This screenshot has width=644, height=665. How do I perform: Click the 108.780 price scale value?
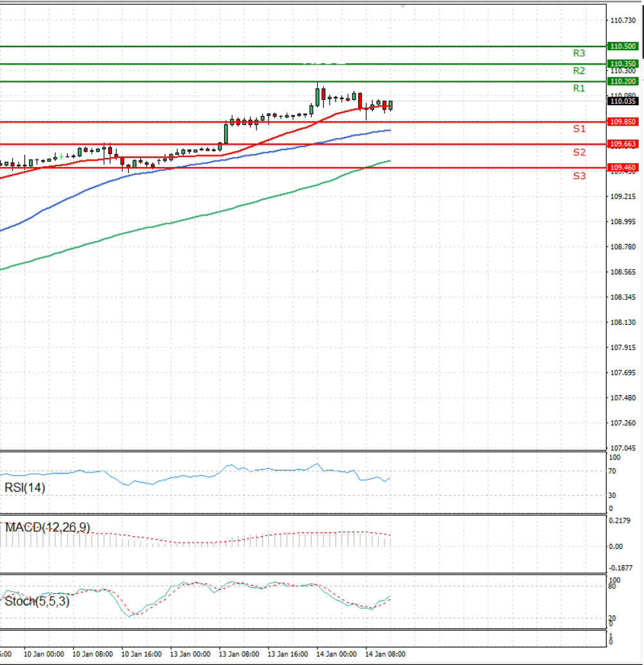[x=623, y=247]
